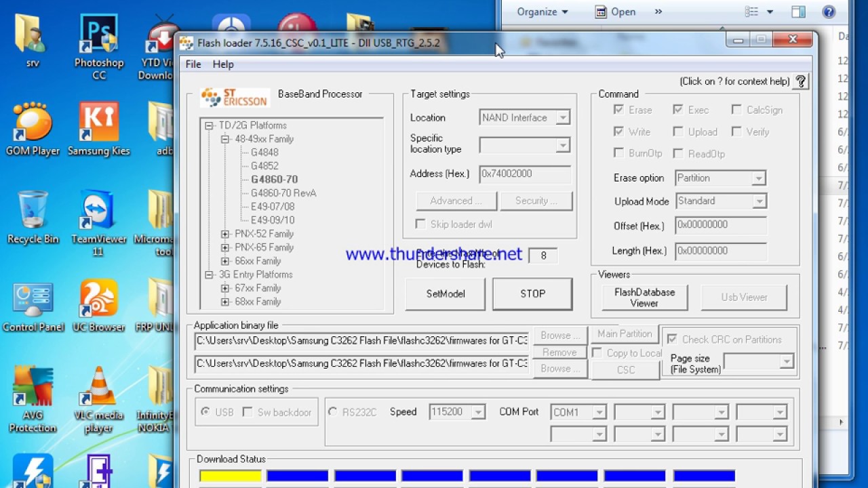Toggle Explorer preview pane icon
868x488 pixels.
click(798, 12)
